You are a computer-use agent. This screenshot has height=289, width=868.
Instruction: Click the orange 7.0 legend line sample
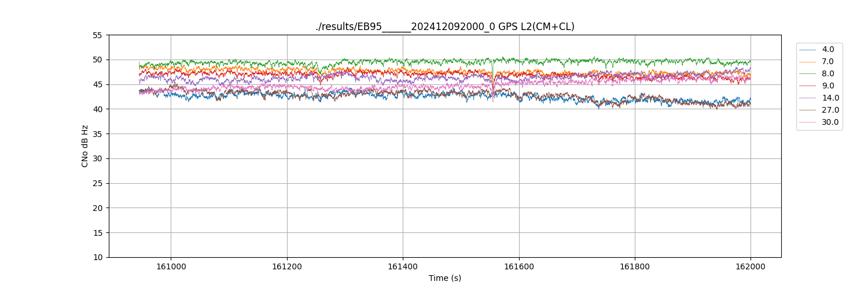click(807, 62)
